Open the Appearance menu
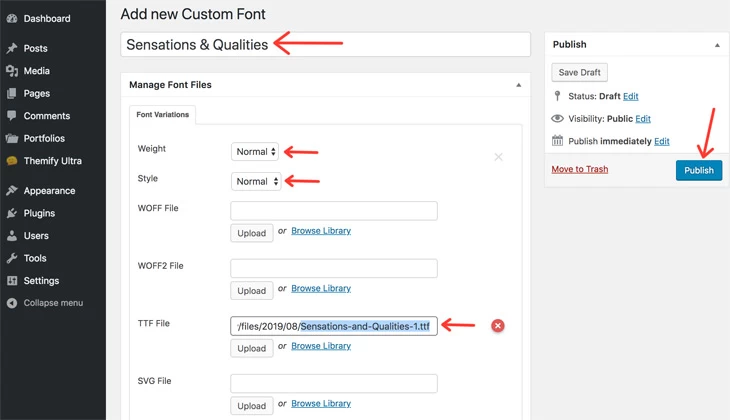The image size is (730, 420). 49,191
